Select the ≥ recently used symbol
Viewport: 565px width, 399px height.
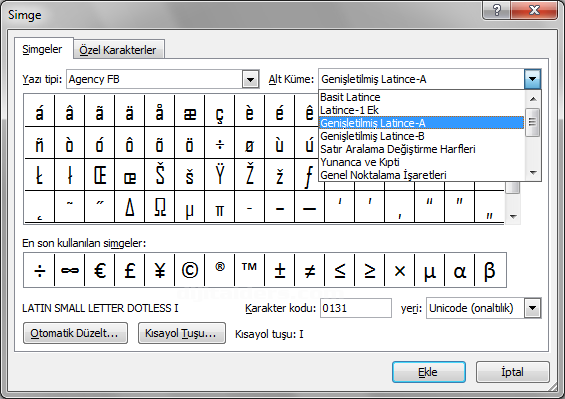(369, 270)
